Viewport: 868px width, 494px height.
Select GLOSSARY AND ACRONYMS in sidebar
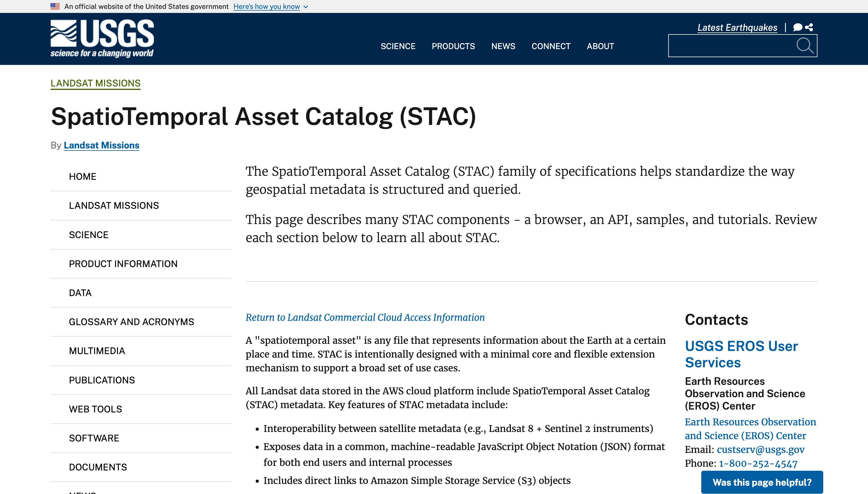141,322
